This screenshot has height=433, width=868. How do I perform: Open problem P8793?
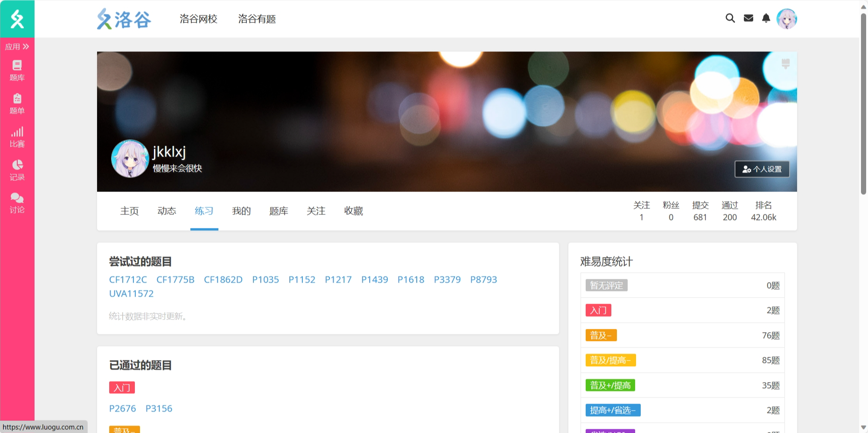tap(484, 280)
